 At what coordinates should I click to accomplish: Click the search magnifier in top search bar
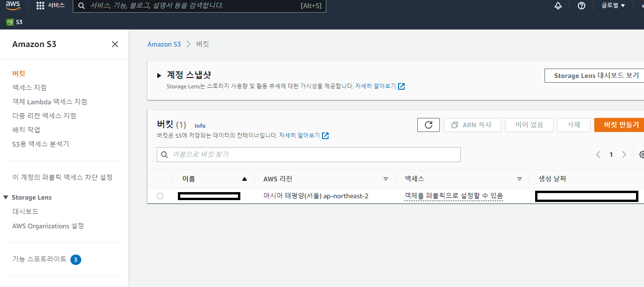pos(81,6)
